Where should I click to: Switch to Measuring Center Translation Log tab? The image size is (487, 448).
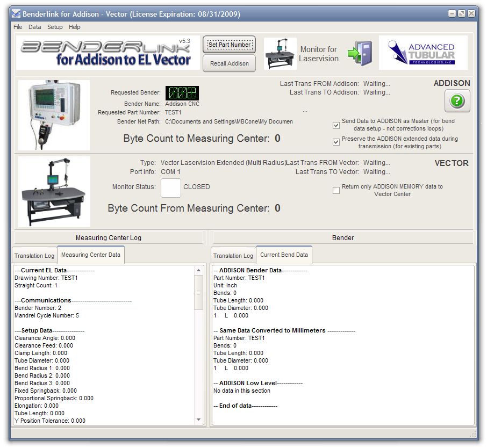pos(34,256)
